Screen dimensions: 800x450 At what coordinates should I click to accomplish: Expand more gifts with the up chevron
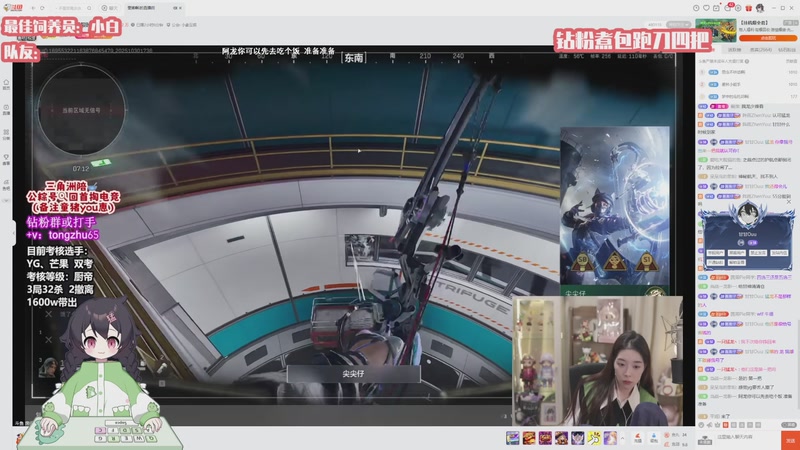[622, 438]
